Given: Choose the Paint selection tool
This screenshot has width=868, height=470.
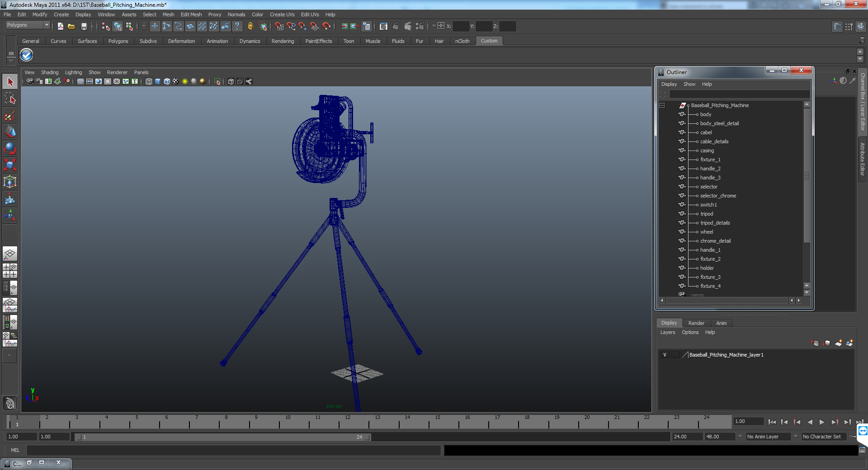Looking at the screenshot, I should 10,115.
